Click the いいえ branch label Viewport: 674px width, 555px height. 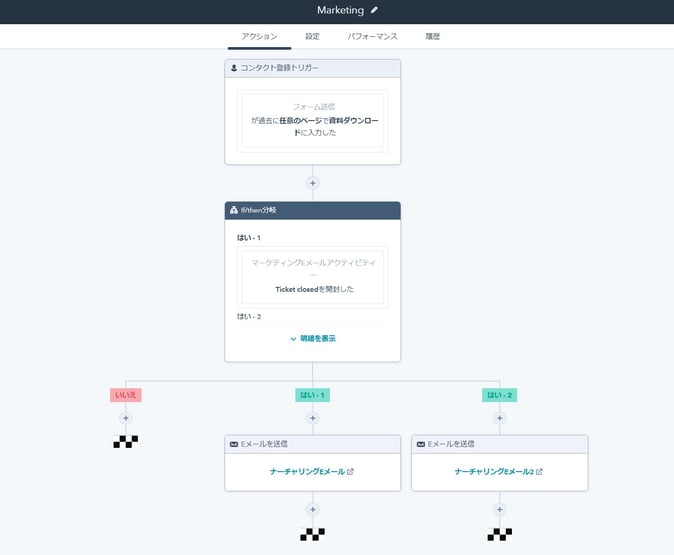pyautogui.click(x=126, y=395)
